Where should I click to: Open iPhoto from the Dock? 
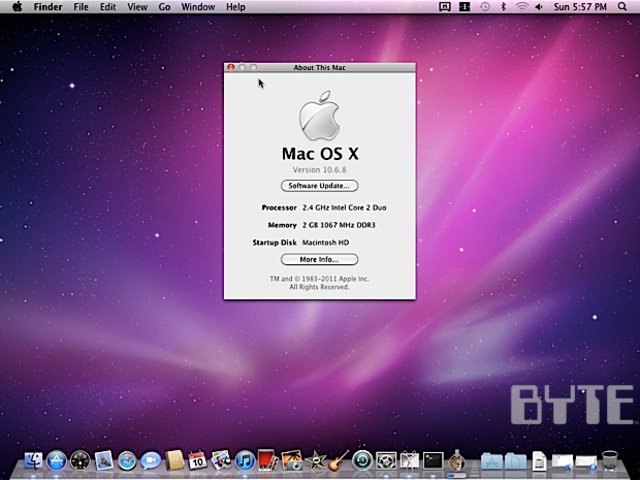click(291, 461)
